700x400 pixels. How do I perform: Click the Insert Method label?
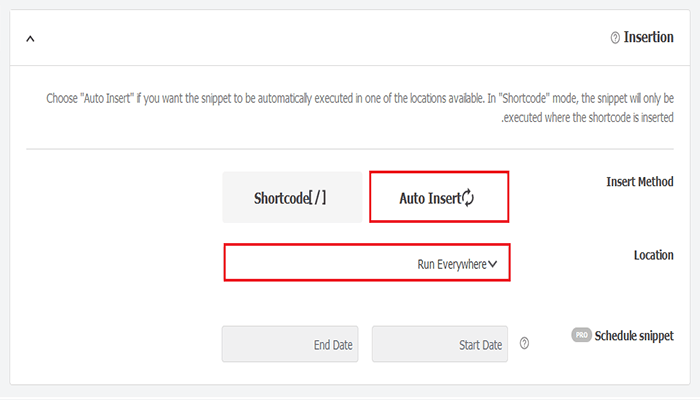pyautogui.click(x=639, y=182)
